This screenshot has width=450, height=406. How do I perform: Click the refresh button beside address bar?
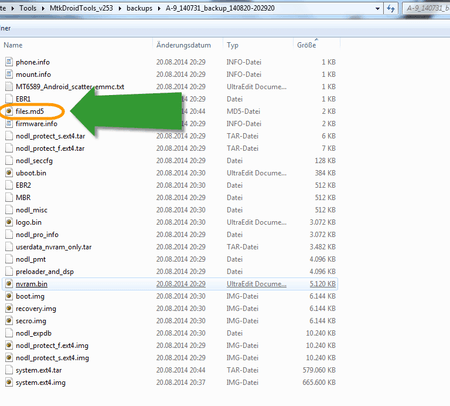pyautogui.click(x=391, y=8)
